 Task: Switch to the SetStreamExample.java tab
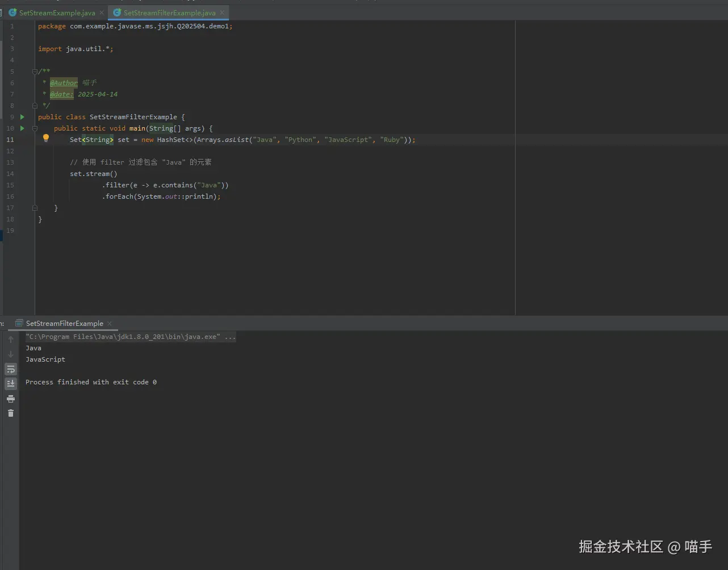point(57,12)
